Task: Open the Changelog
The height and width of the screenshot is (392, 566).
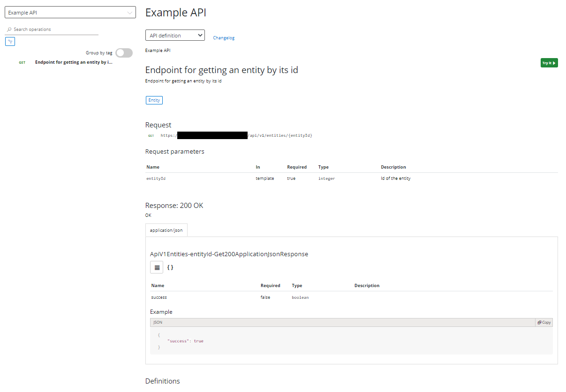Action: 224,37
